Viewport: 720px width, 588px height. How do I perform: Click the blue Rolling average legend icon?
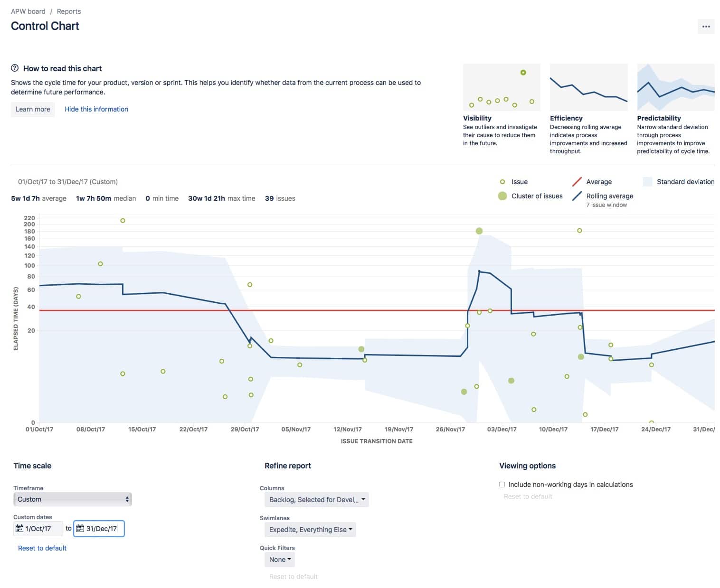pos(577,196)
